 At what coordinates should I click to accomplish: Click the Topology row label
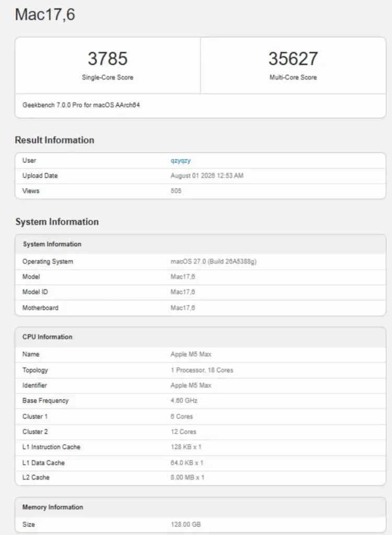[x=35, y=370]
